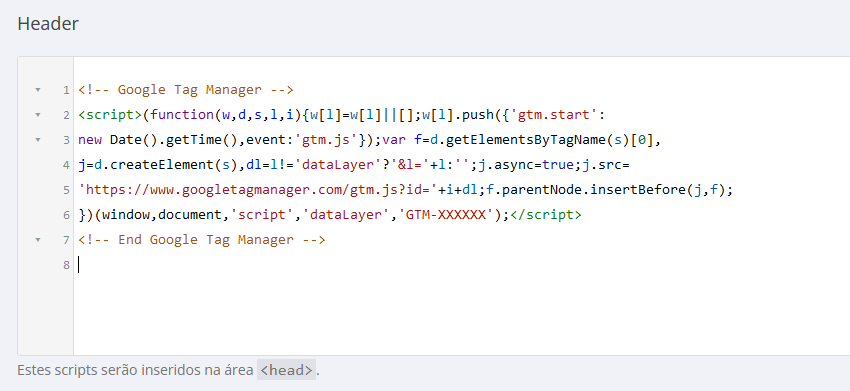Click the empty line 8 in editor

tap(461, 265)
